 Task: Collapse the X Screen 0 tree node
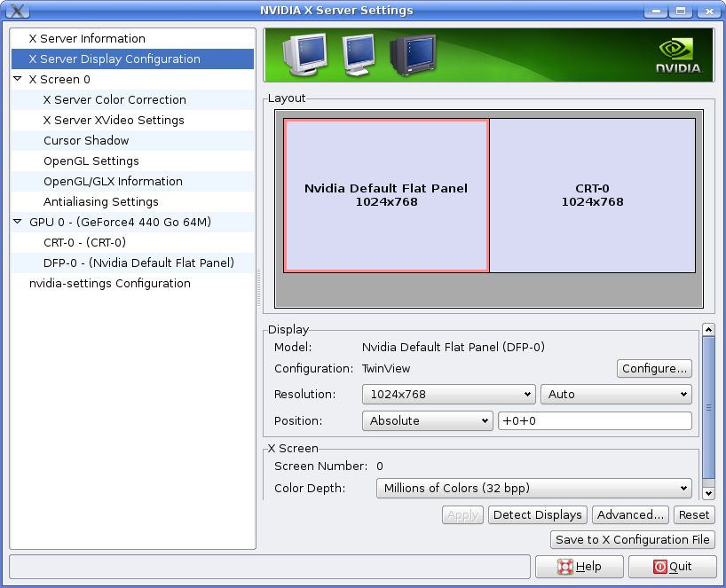coord(18,79)
